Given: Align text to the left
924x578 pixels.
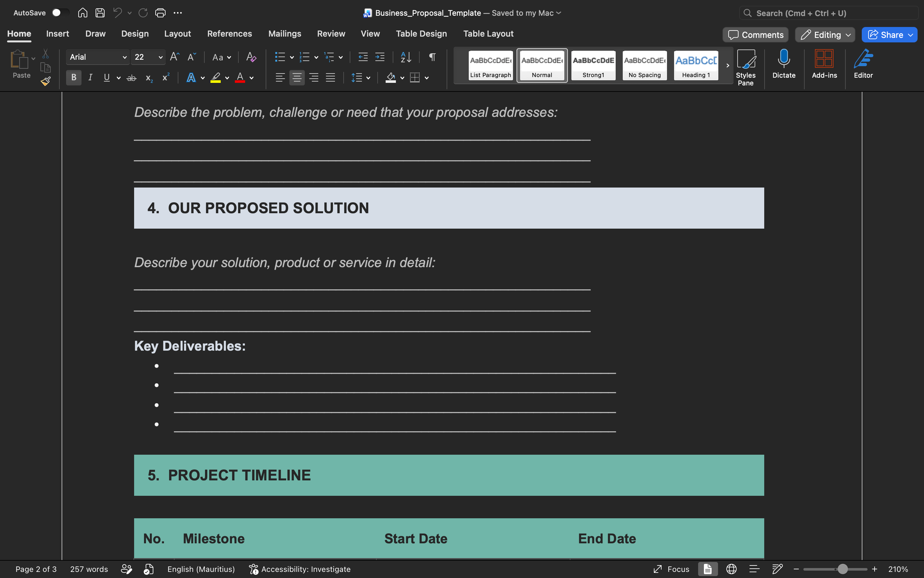Looking at the screenshot, I should pyautogui.click(x=280, y=78).
